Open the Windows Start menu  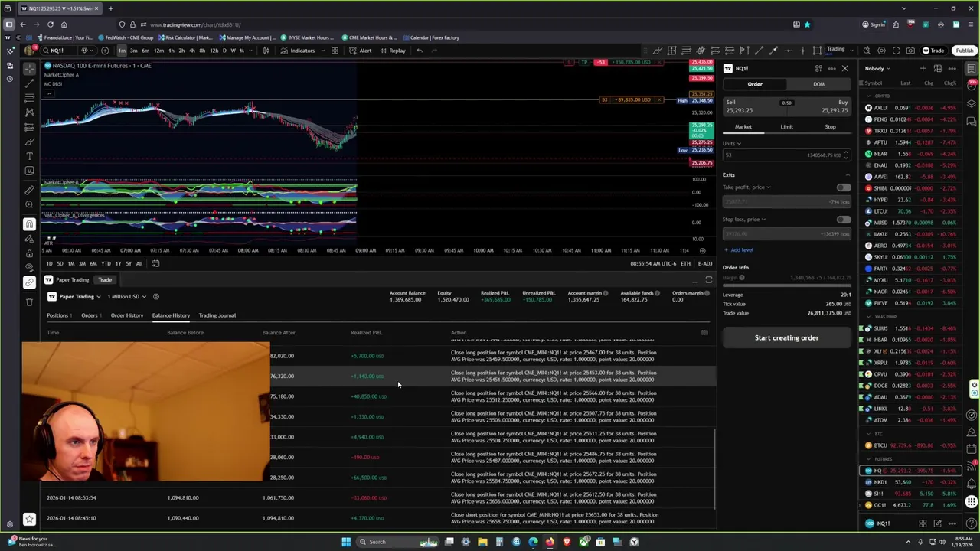(346, 542)
